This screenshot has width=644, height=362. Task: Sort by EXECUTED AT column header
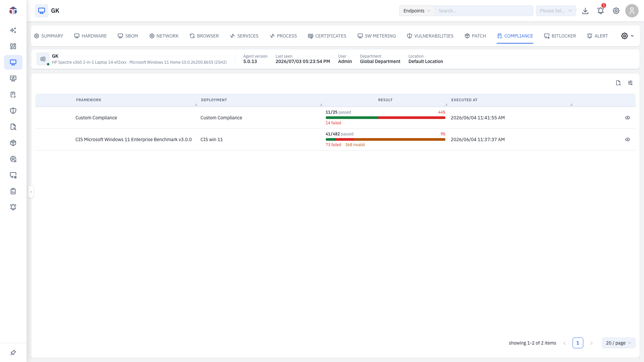click(x=464, y=100)
